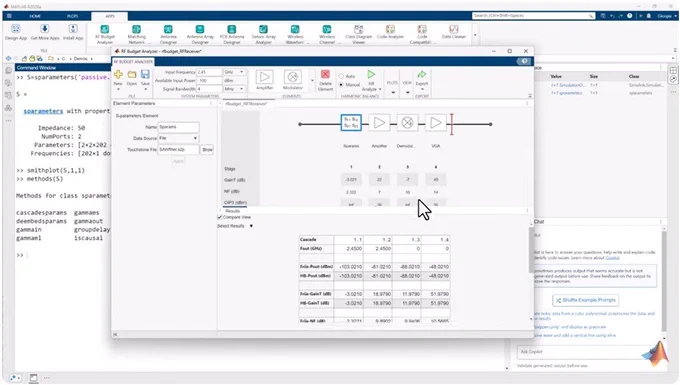Click the Apply button in Element Parameters
Image resolution: width=680 pixels, height=385 pixels.
pyautogui.click(x=179, y=161)
